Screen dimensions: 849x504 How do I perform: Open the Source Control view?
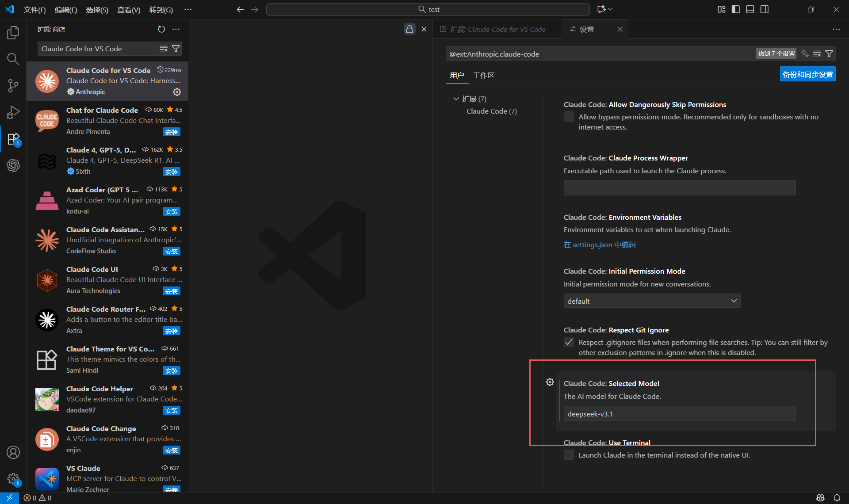point(13,86)
